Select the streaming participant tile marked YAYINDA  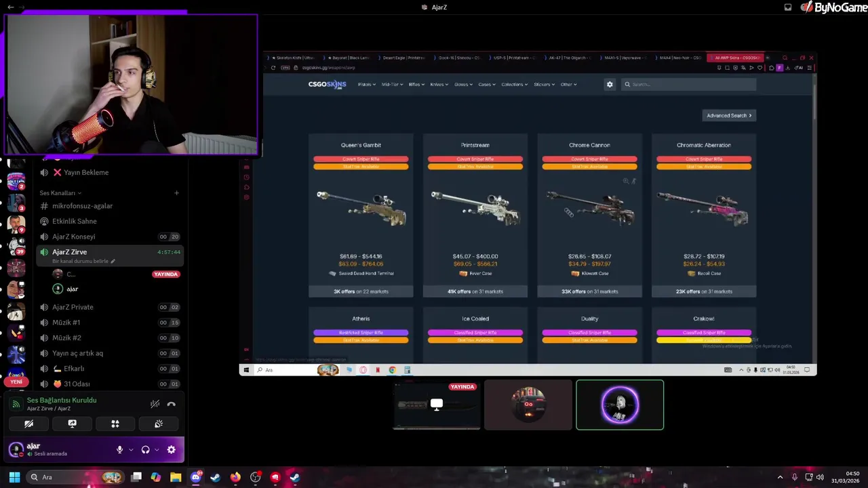(x=437, y=405)
